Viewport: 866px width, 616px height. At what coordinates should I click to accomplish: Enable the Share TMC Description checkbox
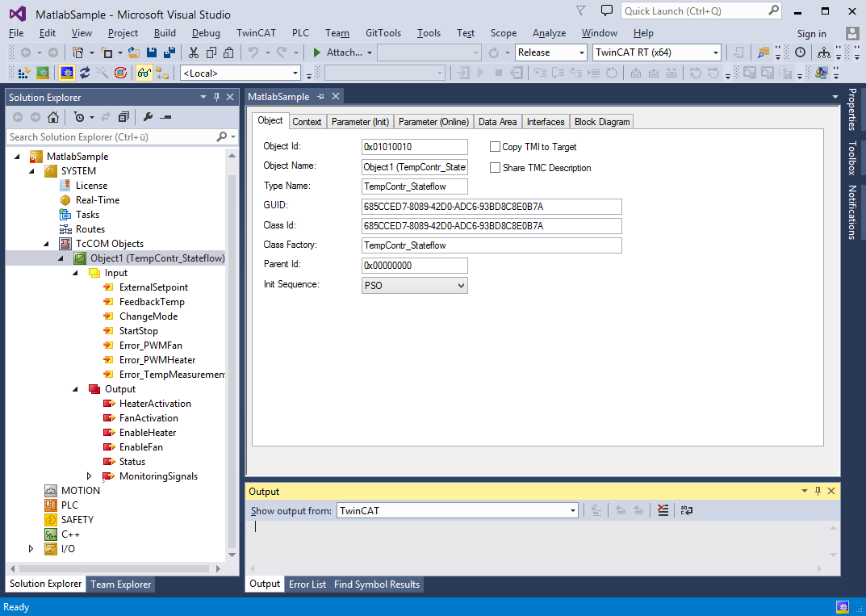[x=495, y=167]
